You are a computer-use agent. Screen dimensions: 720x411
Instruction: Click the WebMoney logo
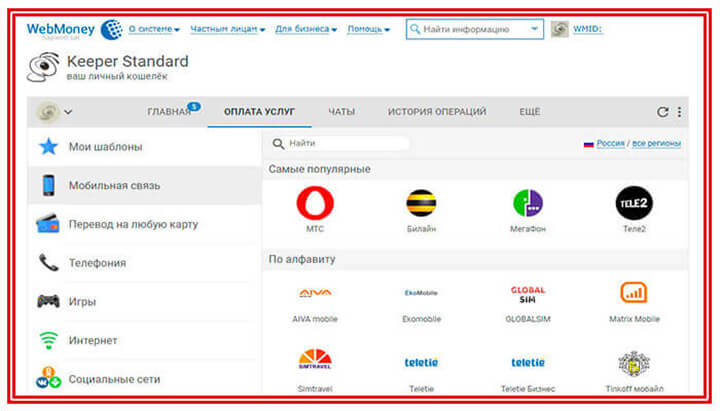[x=74, y=30]
